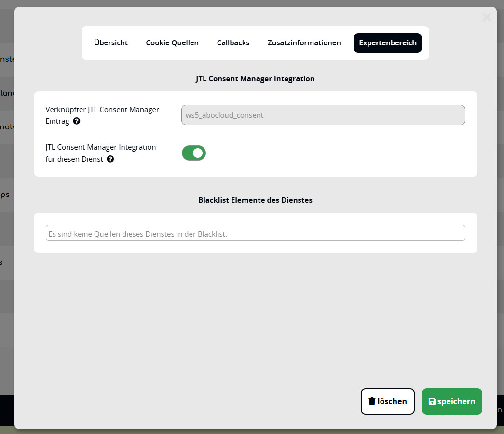Click the help icon beside für diesen Dienst

pyautogui.click(x=110, y=159)
